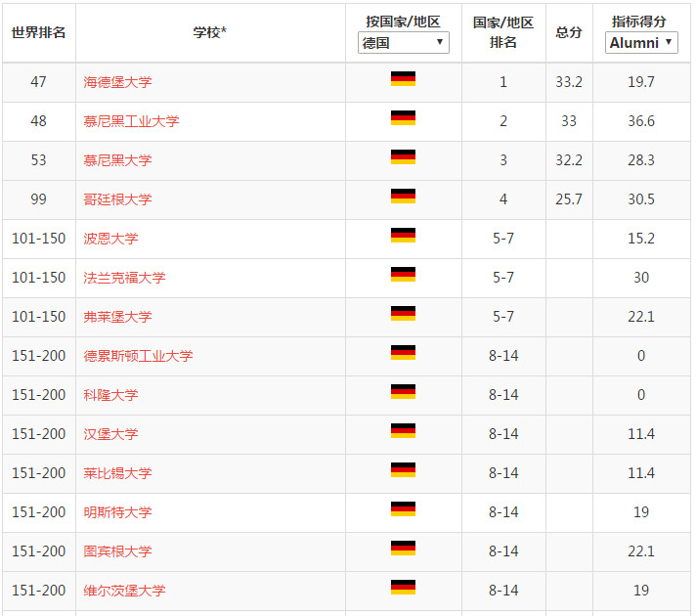Select 101-150 world rank in 弗莱堡大学 row

coord(39,317)
